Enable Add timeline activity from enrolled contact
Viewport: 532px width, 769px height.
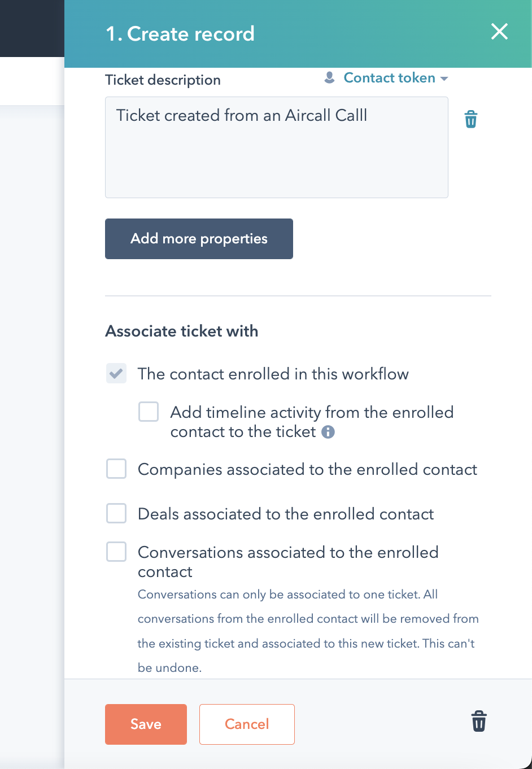(149, 412)
